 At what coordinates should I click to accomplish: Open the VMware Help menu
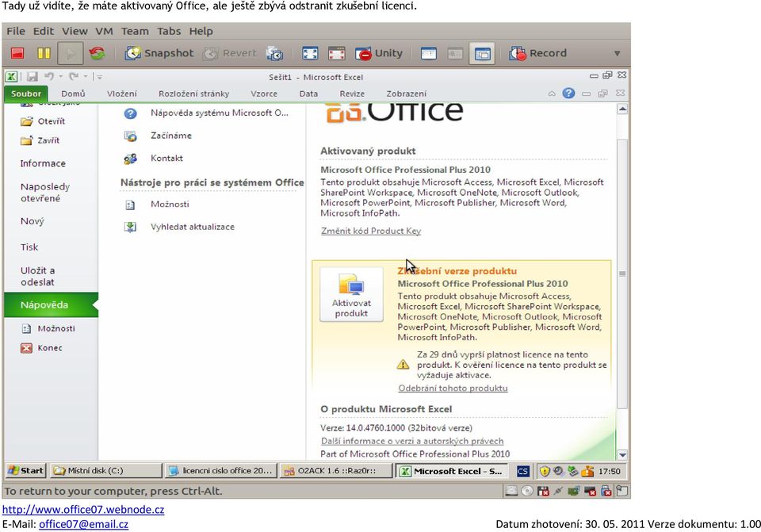pos(201,31)
